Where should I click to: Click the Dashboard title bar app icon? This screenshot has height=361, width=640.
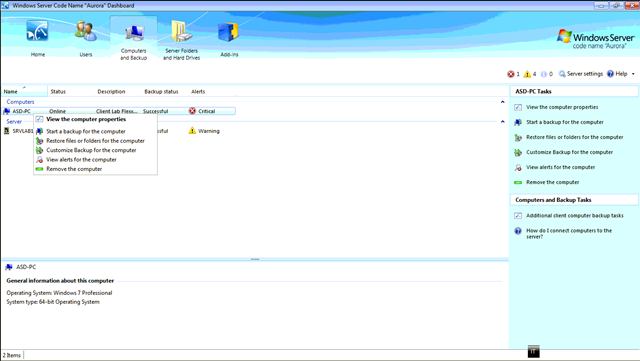(x=5, y=6)
